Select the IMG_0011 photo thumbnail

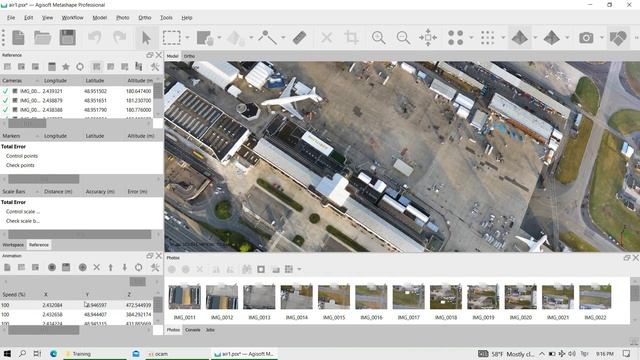[184, 297]
